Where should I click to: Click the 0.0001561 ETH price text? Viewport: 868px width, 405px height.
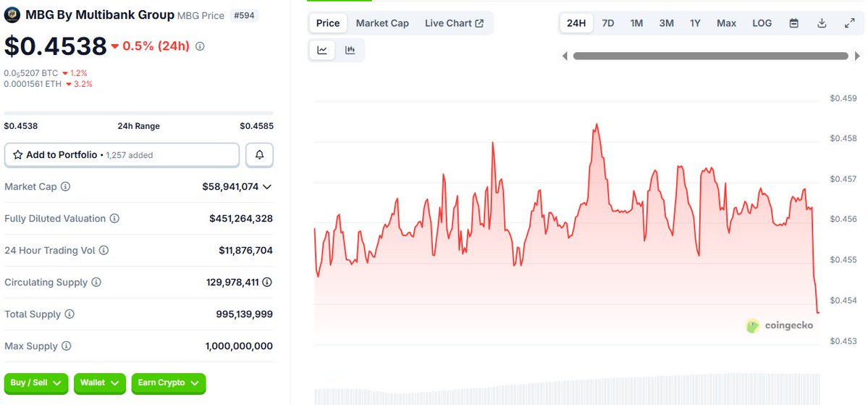[x=33, y=84]
